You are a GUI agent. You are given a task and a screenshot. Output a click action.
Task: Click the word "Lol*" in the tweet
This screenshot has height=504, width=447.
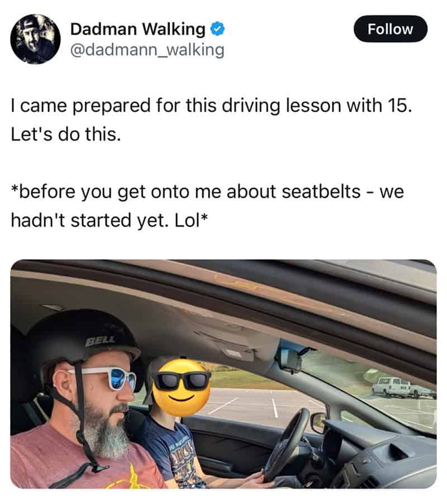click(x=192, y=221)
